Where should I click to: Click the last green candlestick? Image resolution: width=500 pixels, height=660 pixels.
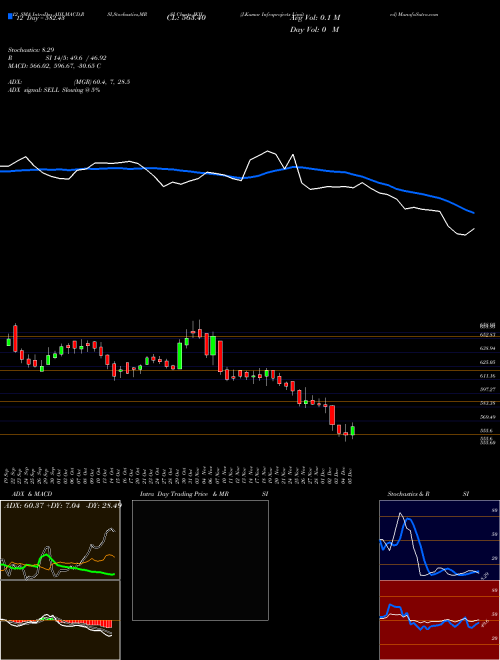pyautogui.click(x=352, y=431)
